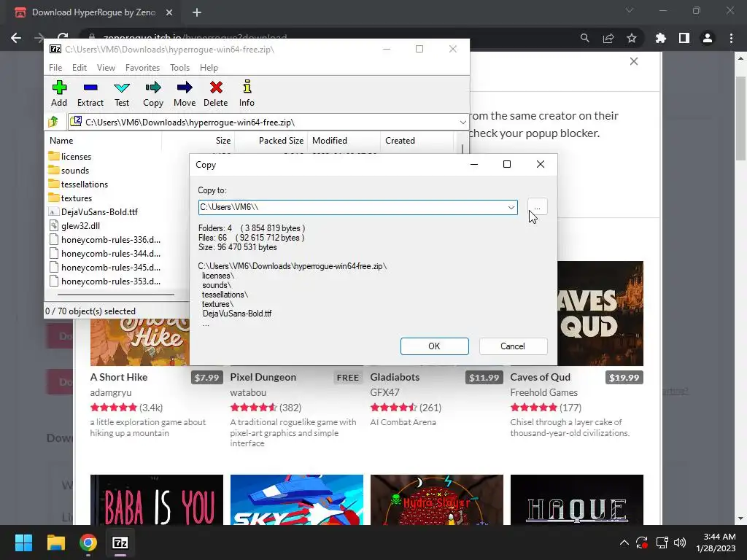Open Pixel Dungeon game link

click(x=263, y=377)
